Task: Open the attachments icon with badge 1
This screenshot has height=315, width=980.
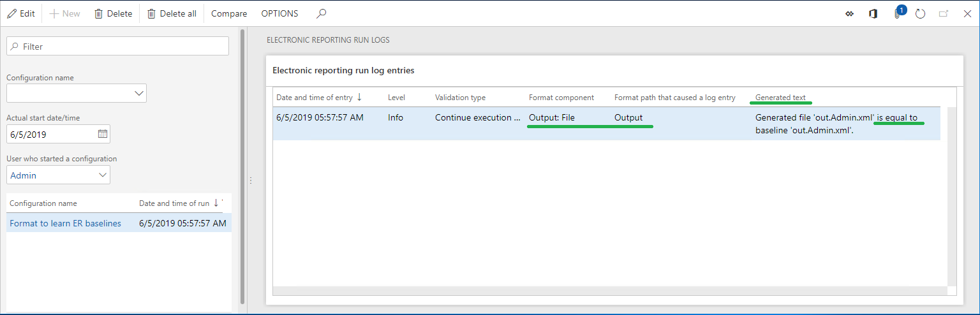Action: pos(898,13)
